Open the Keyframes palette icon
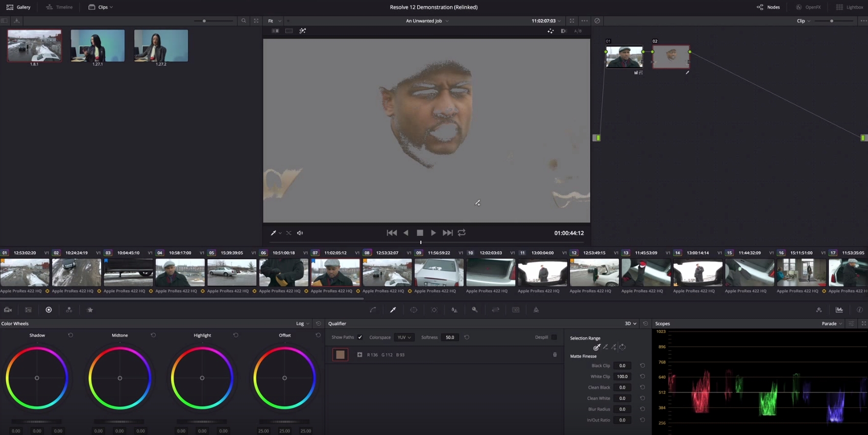This screenshot has width=868, height=435. point(819,310)
